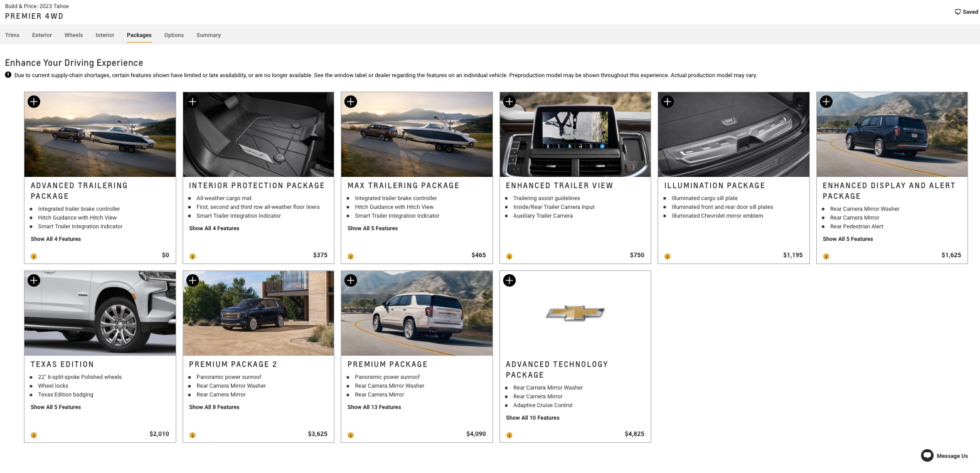The image size is (980, 473).
Task: Click the Max Trailering Package title
Action: (x=403, y=186)
